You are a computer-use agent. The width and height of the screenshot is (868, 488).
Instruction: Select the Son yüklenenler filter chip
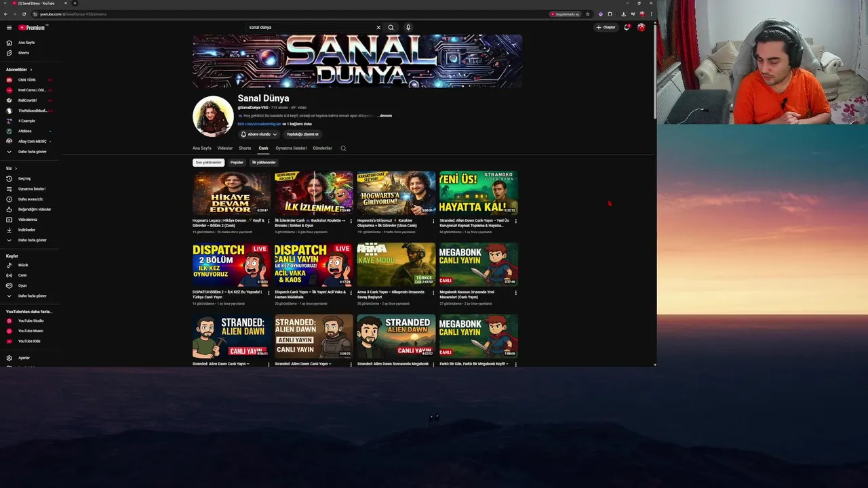click(x=208, y=163)
